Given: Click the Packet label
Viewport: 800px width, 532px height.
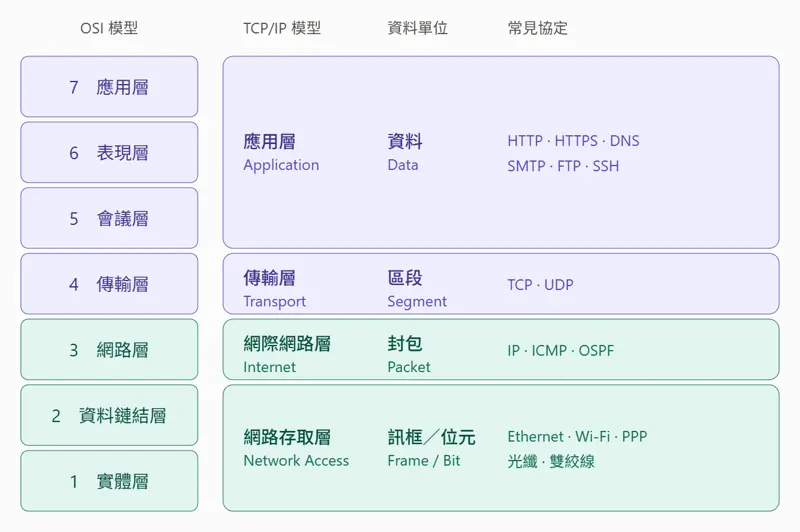Looking at the screenshot, I should point(409,367).
